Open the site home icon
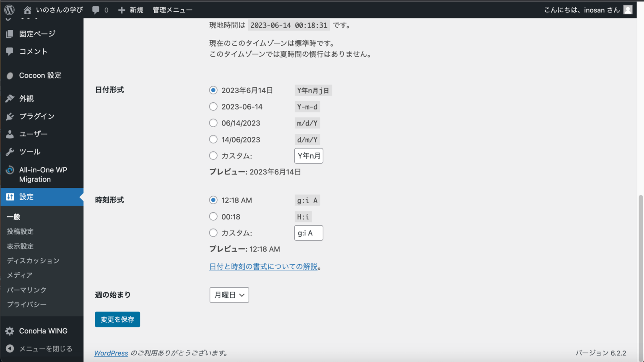This screenshot has height=362, width=644. tap(27, 10)
